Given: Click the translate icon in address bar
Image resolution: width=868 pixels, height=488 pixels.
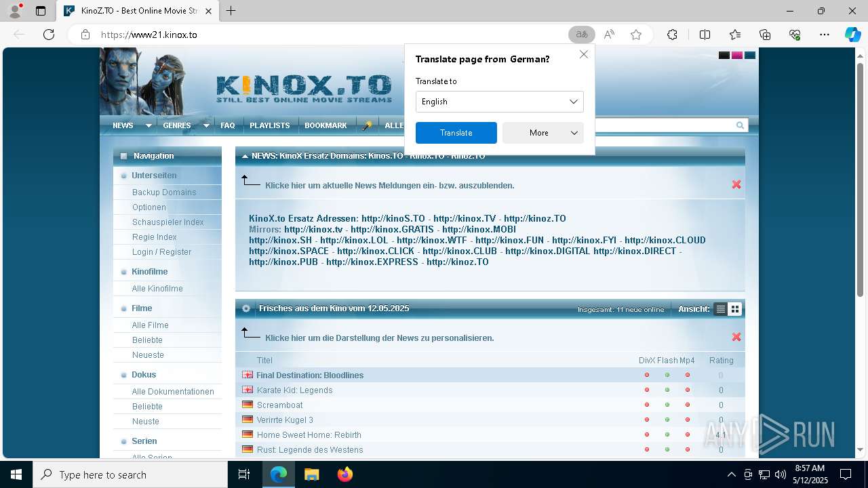Looking at the screenshot, I should (x=581, y=35).
